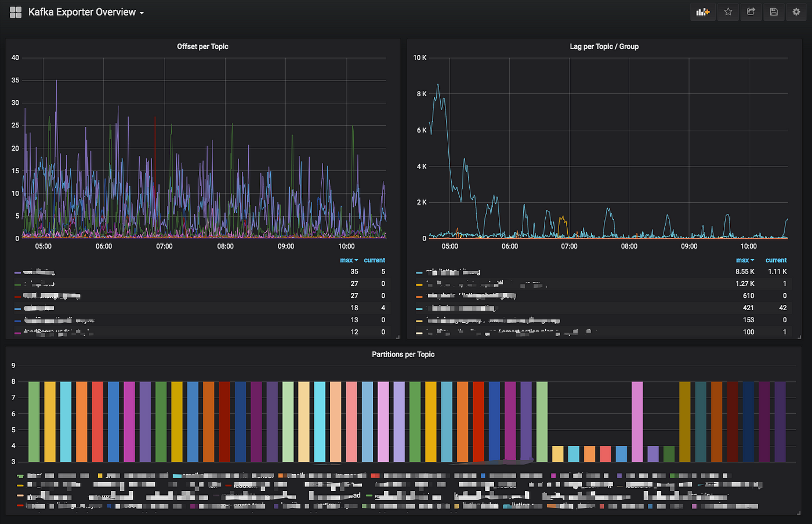Viewport: 812px width, 524px height.
Task: Open the Lag per Topic / Group panel menu
Action: (604, 46)
